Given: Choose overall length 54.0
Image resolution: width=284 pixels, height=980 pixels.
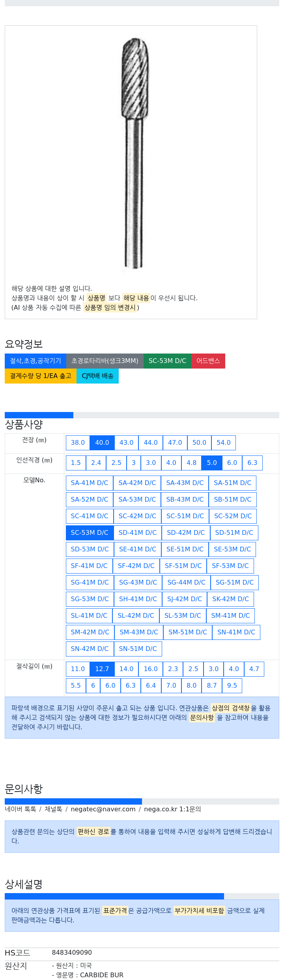Looking at the screenshot, I should tap(223, 442).
